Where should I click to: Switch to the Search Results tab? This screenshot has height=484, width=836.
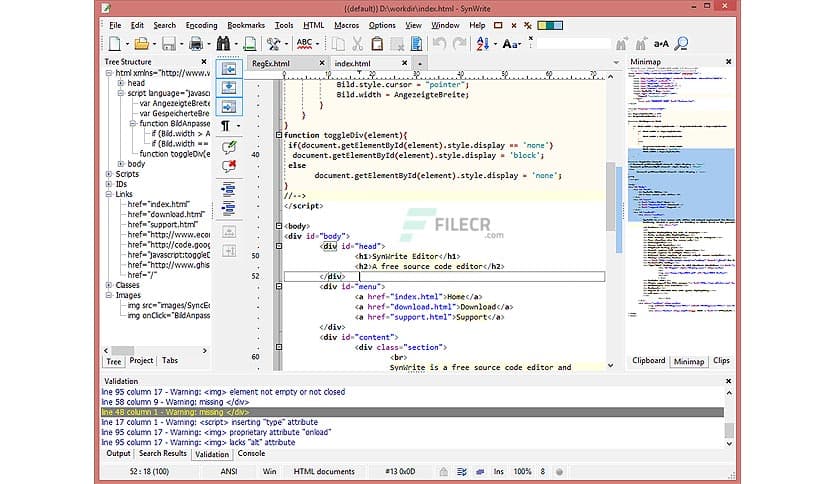163,454
